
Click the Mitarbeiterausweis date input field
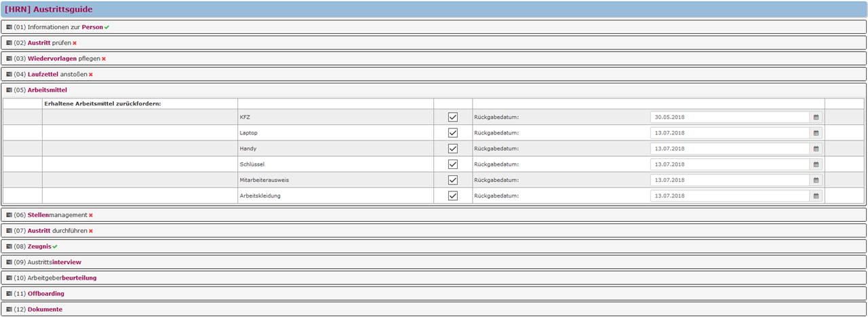730,180
